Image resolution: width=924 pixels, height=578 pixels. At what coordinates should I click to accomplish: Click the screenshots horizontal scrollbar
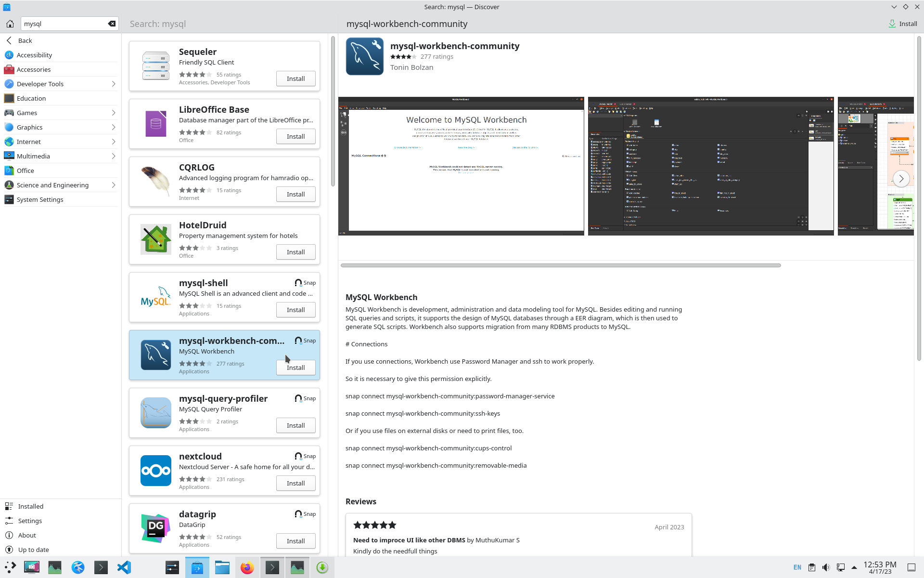560,265
